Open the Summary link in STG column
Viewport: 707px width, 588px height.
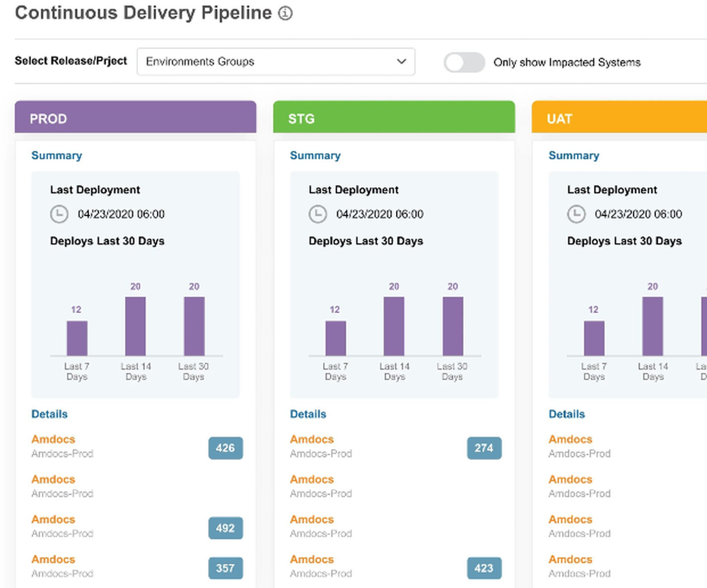pyautogui.click(x=315, y=155)
